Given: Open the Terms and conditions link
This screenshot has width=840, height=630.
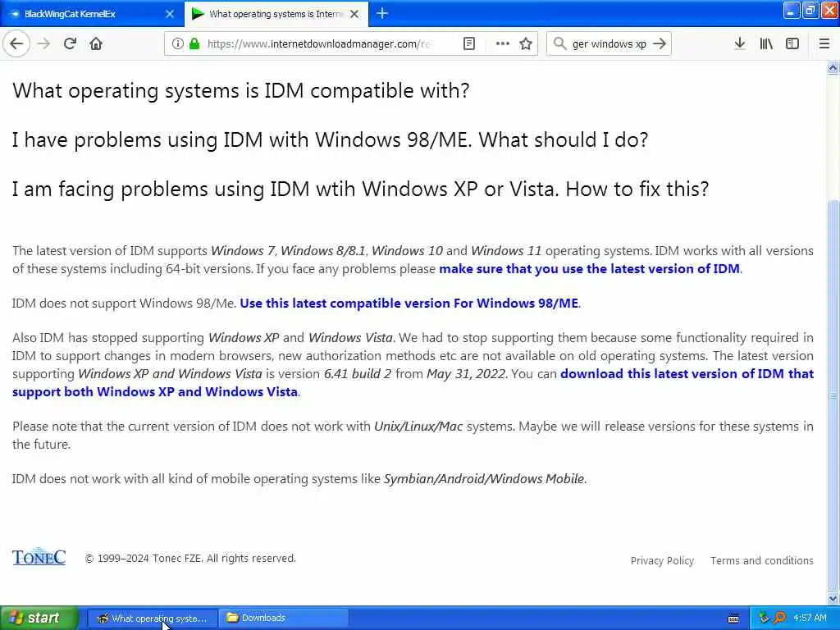Looking at the screenshot, I should coord(762,561).
